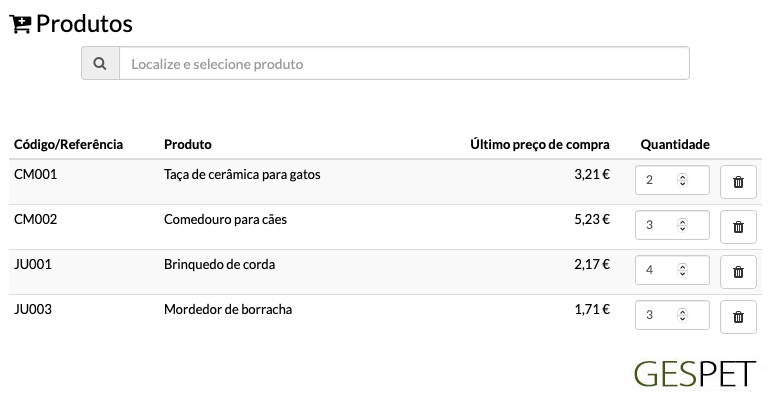
Task: Decrease quantity for Taça de cerâmica
Action: tap(682, 184)
